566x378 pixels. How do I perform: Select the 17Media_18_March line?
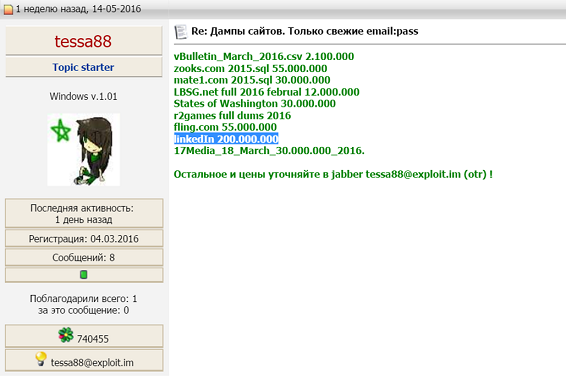pyautogui.click(x=269, y=150)
